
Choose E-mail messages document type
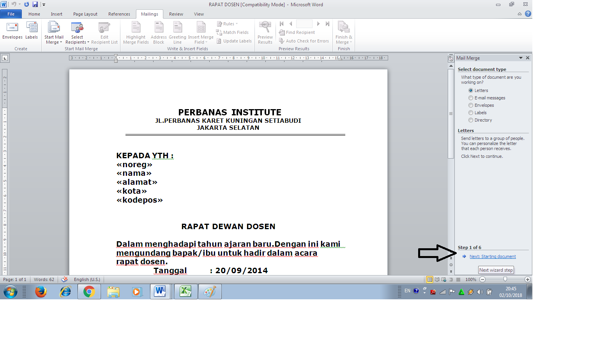tap(471, 97)
